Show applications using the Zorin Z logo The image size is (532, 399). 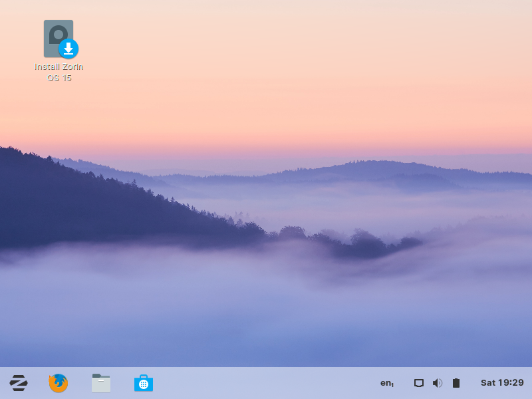pyautogui.click(x=19, y=383)
